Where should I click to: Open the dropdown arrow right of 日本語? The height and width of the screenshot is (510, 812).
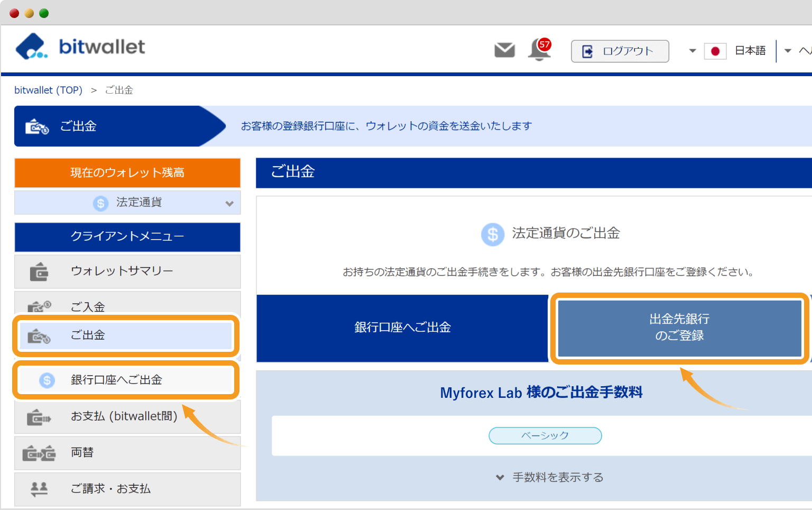(788, 51)
